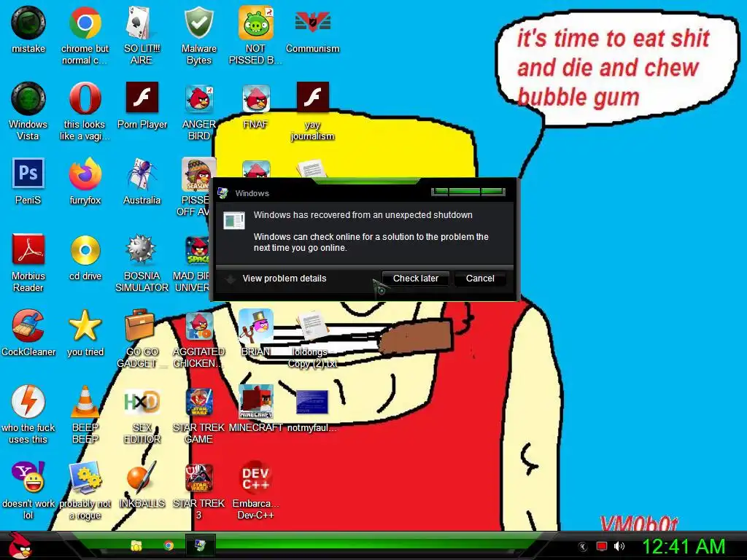
Task: Open the BOSNIA SIMULATOR minesweeper icon
Action: tap(142, 262)
